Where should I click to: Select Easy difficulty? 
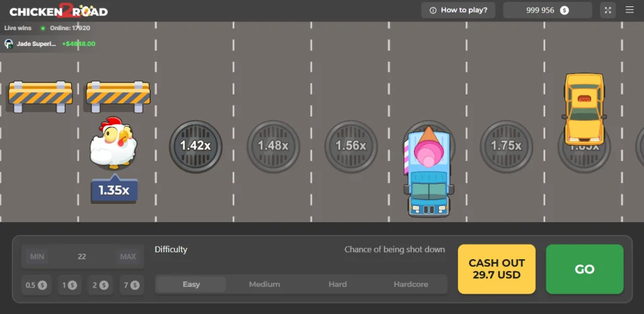191,284
